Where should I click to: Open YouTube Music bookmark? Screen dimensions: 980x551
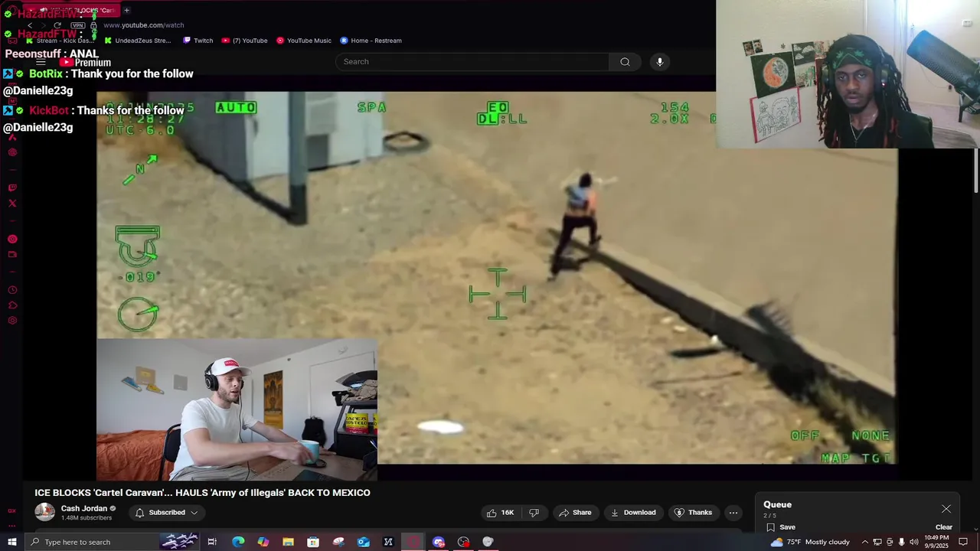coord(304,41)
